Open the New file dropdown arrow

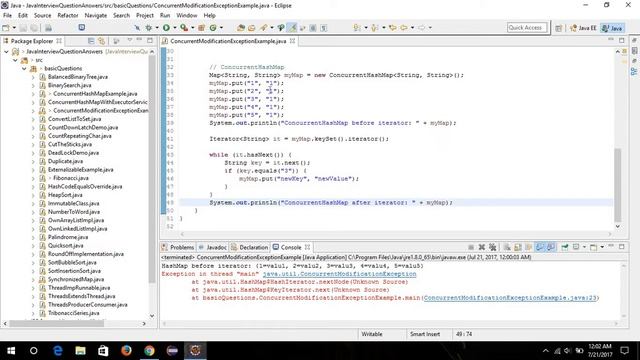[x=13, y=28]
